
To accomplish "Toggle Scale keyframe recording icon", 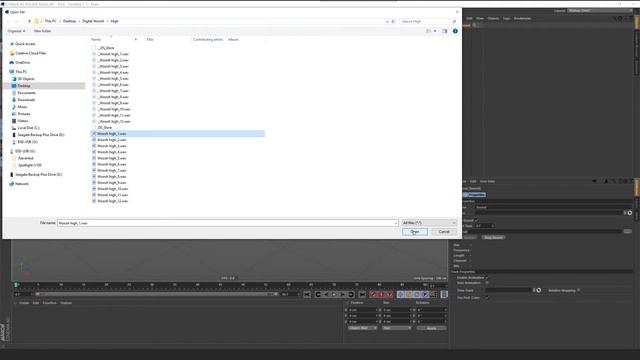I will pos(409,294).
